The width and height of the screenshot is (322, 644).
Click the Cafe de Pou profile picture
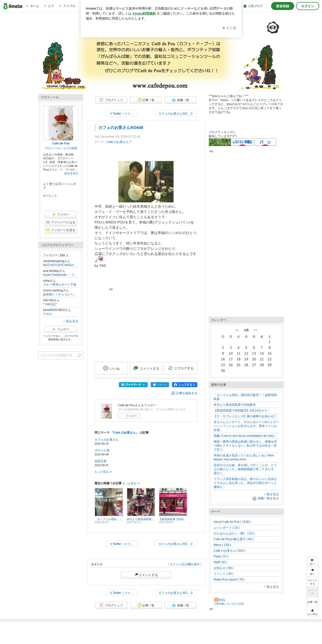tap(61, 123)
